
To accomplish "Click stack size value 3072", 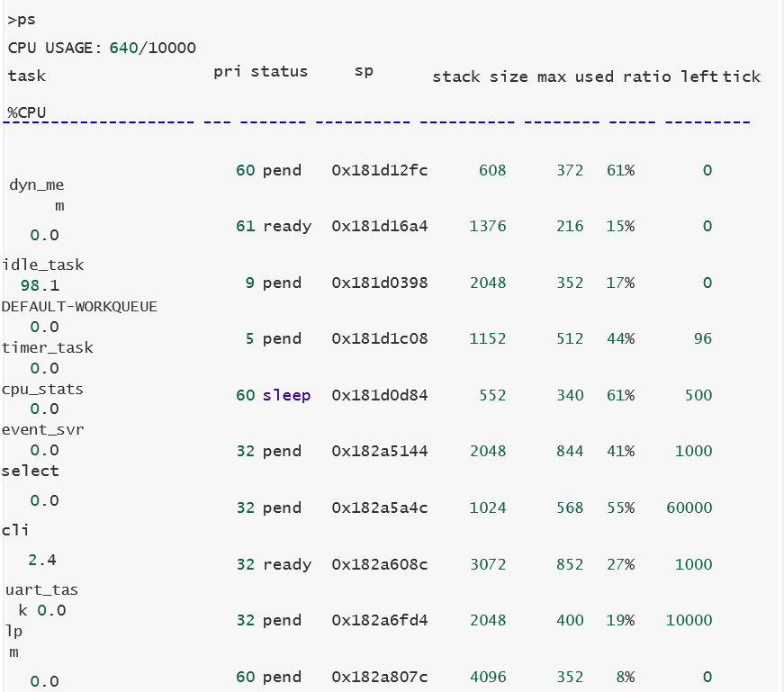I will point(488,564).
